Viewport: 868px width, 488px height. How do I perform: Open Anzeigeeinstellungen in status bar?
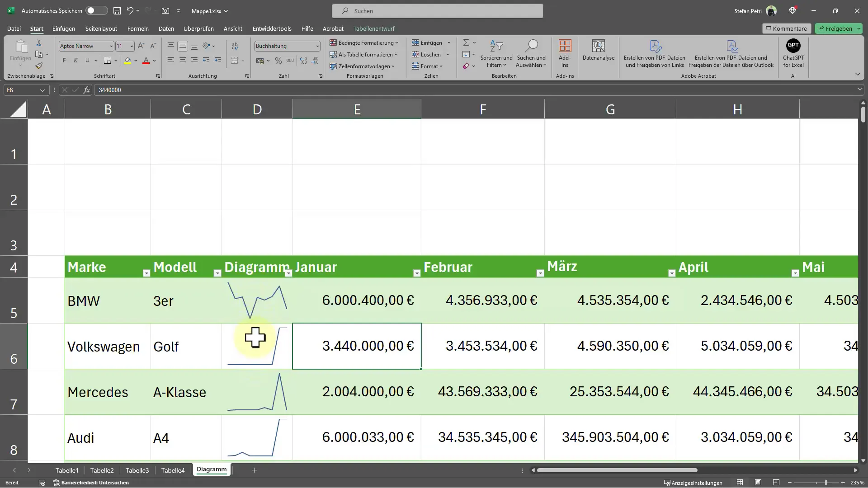click(693, 483)
